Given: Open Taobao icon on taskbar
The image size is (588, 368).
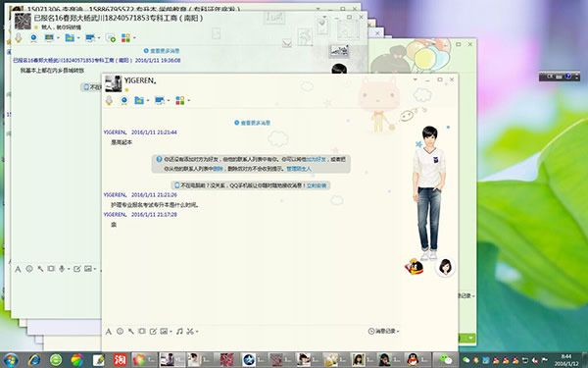Looking at the screenshot, I should click(x=120, y=360).
